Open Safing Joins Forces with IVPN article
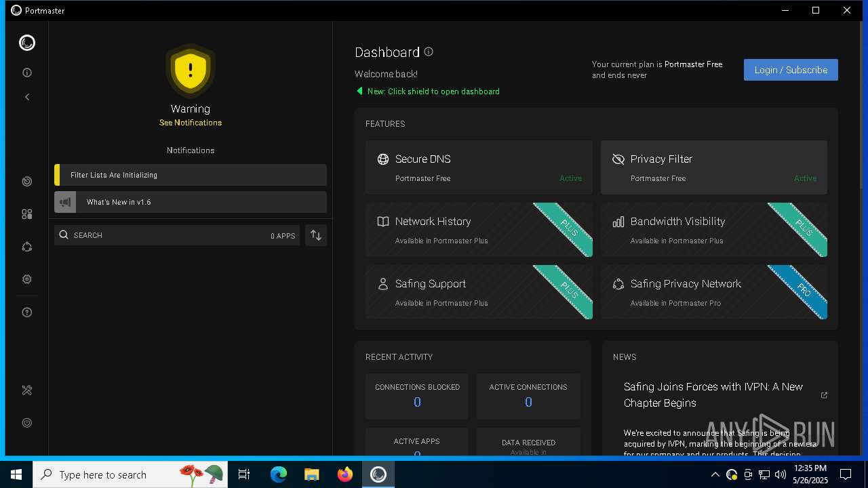The width and height of the screenshot is (868, 488). pyautogui.click(x=713, y=395)
